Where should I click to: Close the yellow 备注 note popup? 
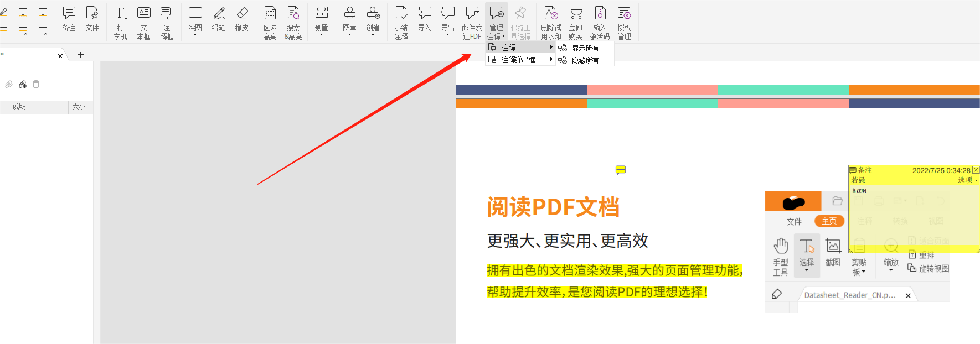click(976, 170)
